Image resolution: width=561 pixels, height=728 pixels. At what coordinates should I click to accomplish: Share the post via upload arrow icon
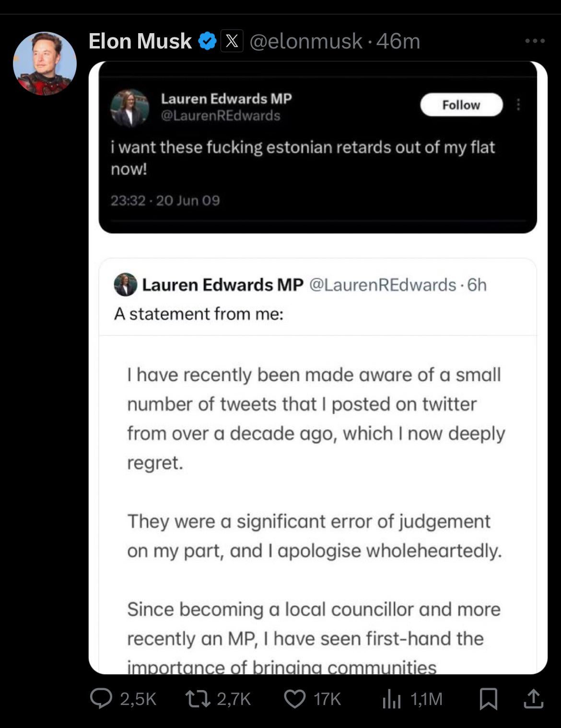pyautogui.click(x=533, y=698)
